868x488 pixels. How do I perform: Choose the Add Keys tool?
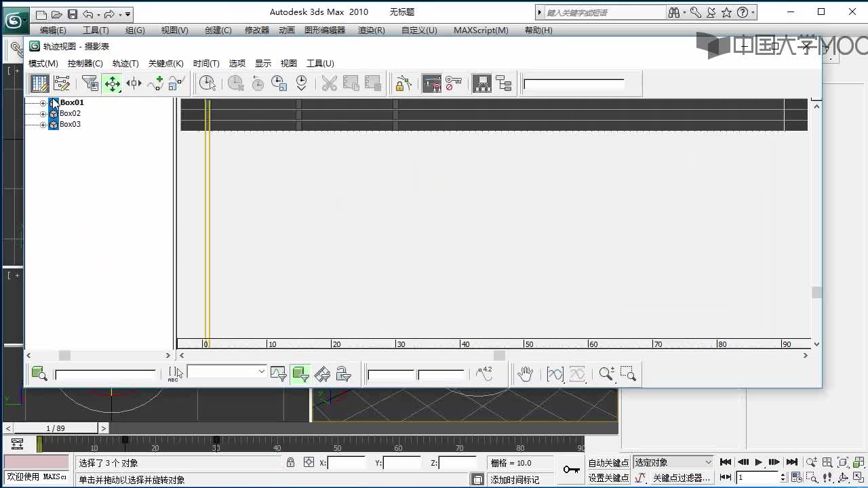[x=155, y=83]
